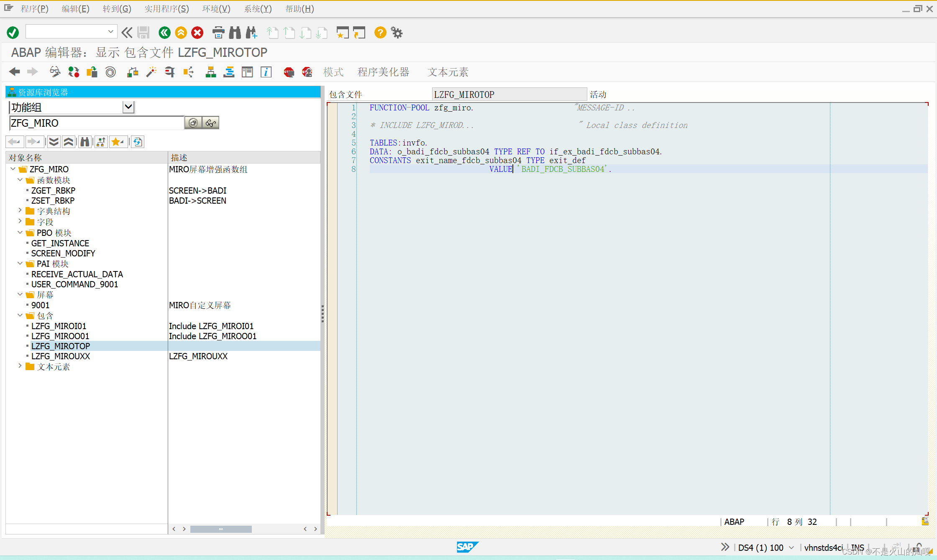
Task: Open the Customize Local Layout gear icon
Action: pos(397,32)
